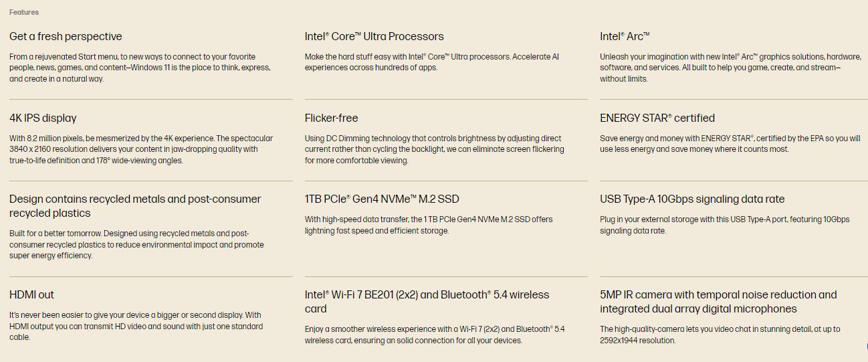Select the "Intel Arc" feature heading
Viewport: 868px width, 362px height.
coord(625,36)
